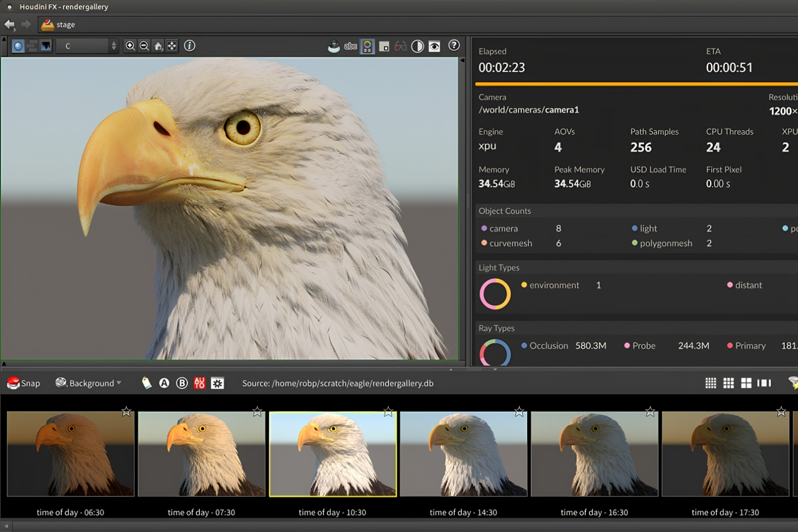
Task: Toggle the color stats panel icon
Action: point(368,46)
